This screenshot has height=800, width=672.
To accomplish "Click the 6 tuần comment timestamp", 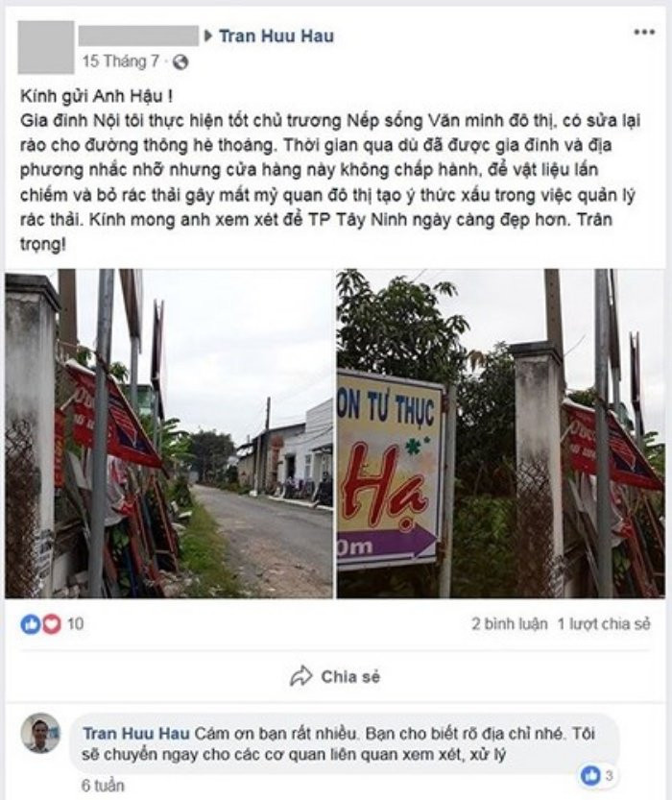I will click(103, 786).
